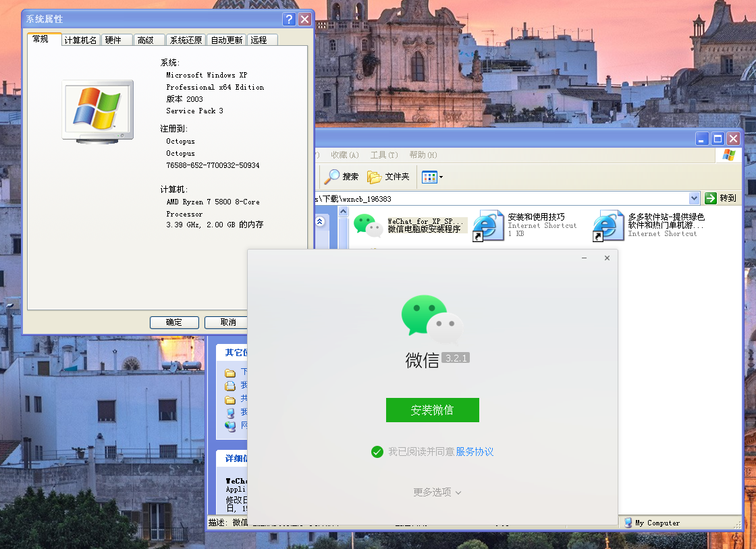Open the computer icon under 其它位置 in Explorer

tap(230, 412)
